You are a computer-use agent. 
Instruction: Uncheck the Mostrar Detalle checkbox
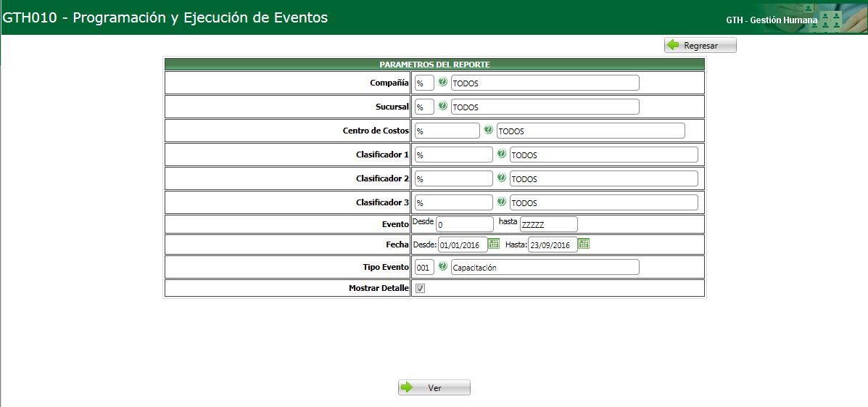420,289
